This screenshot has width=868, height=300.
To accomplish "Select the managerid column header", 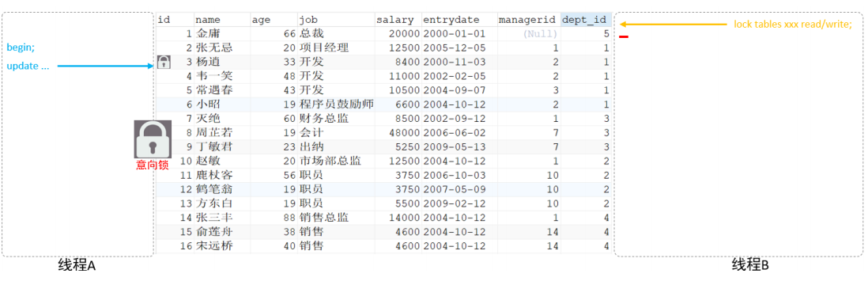I will tap(527, 20).
